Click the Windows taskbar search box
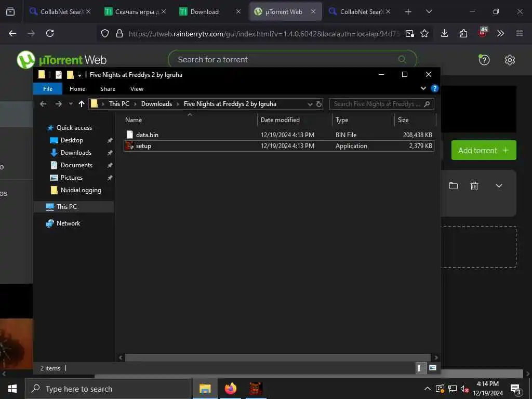 [x=108, y=389]
